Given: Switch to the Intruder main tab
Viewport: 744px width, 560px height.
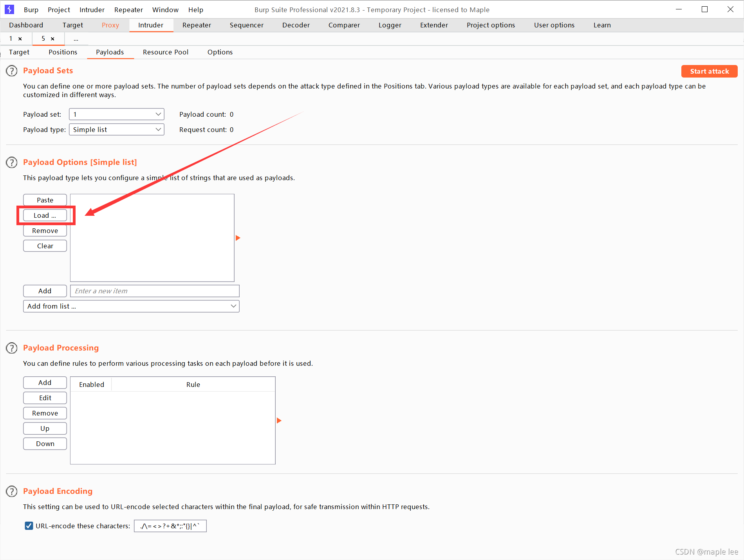Looking at the screenshot, I should point(151,25).
